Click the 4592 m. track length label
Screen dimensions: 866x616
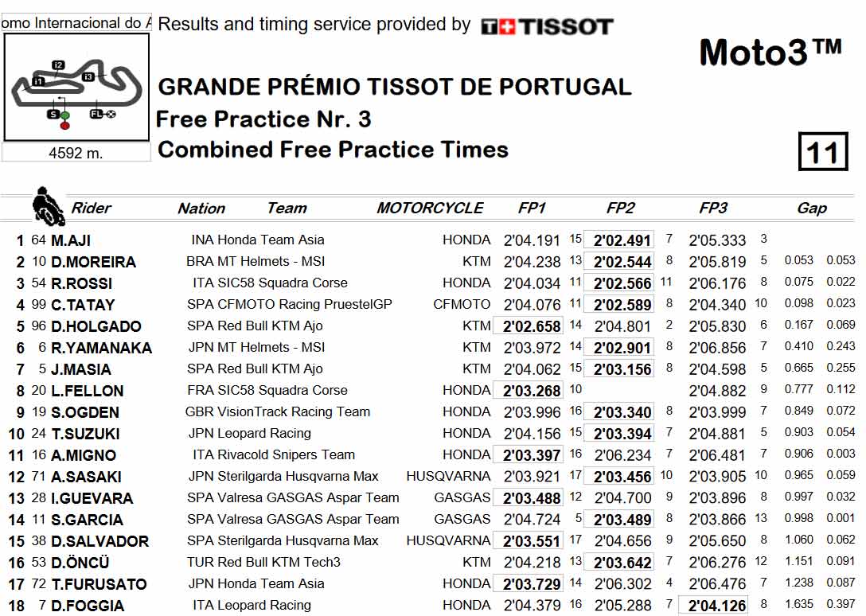76,153
